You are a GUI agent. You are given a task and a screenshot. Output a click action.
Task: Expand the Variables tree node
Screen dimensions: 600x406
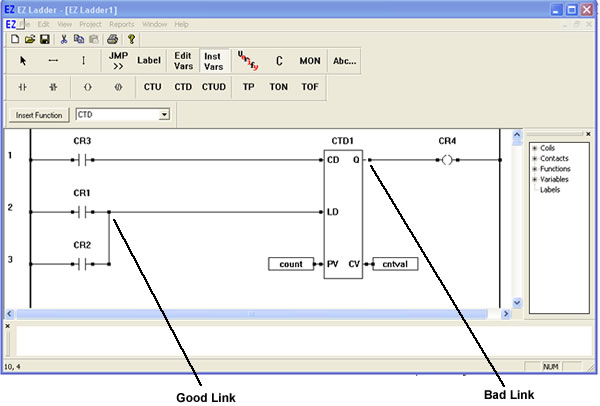[535, 179]
